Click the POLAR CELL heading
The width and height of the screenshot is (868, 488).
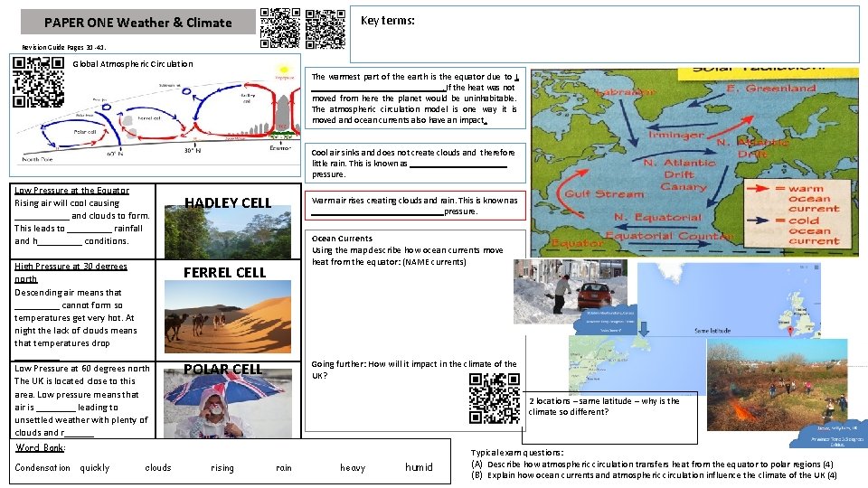[x=222, y=369]
